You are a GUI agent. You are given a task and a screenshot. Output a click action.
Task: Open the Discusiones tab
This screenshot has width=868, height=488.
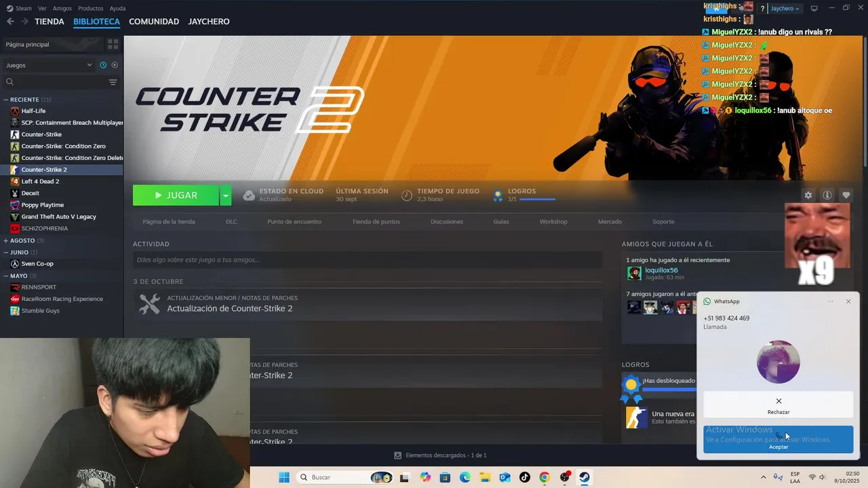pos(447,222)
